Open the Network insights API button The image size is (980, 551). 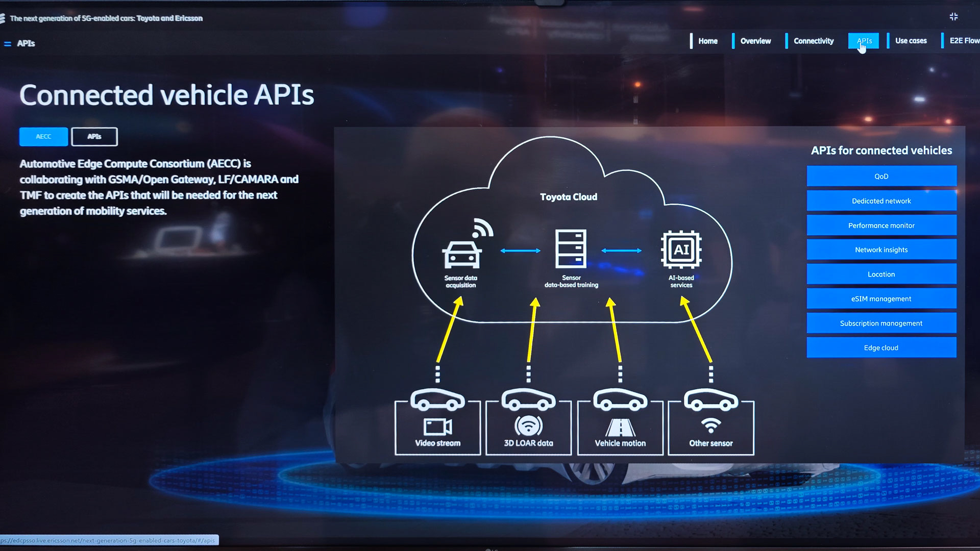(x=881, y=249)
